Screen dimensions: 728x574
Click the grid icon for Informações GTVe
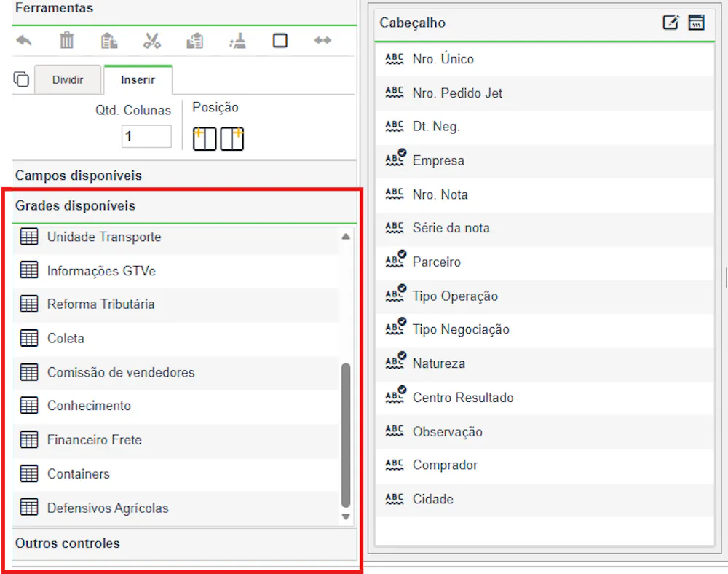(x=29, y=270)
